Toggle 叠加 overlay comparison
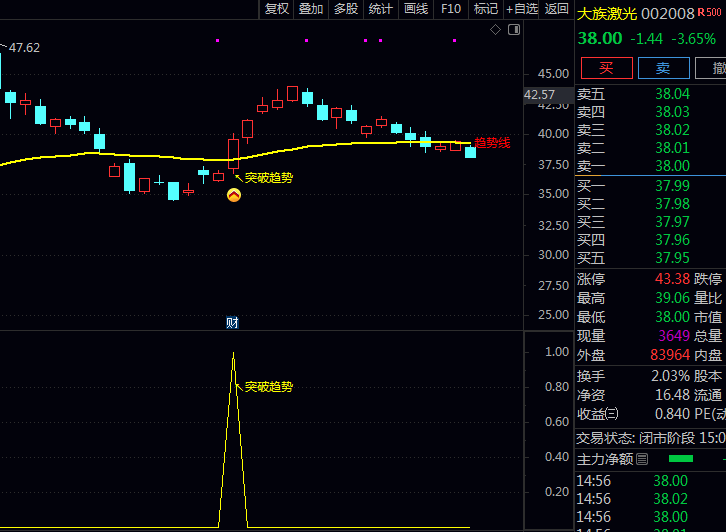726x532 pixels. point(311,9)
